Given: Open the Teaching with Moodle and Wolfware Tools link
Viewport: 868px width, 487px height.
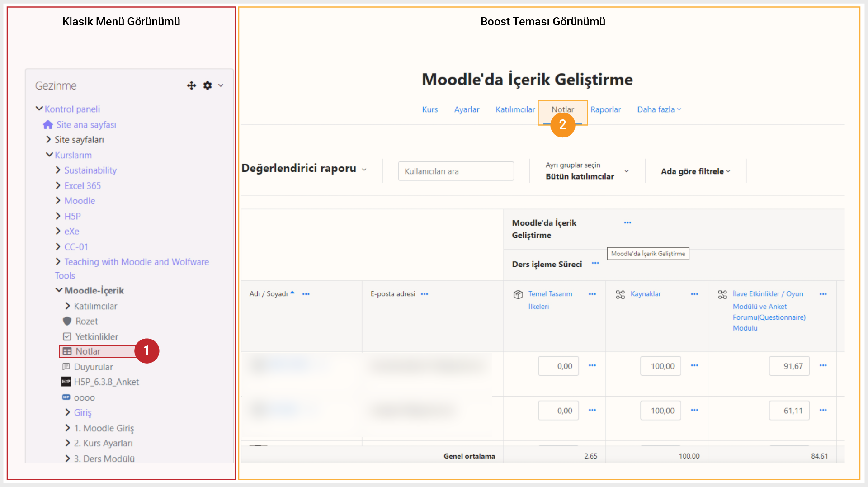Looking at the screenshot, I should (132, 269).
